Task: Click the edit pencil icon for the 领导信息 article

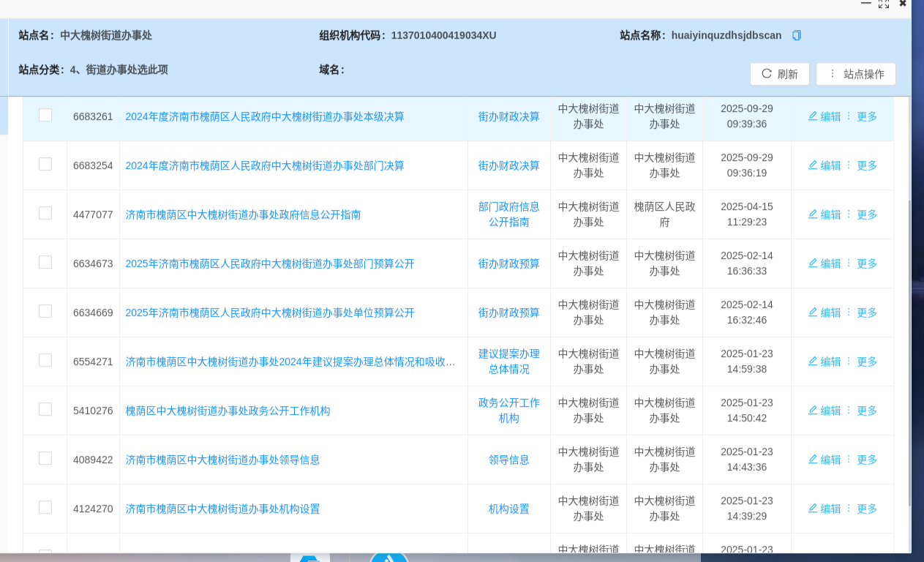Action: [811, 460]
